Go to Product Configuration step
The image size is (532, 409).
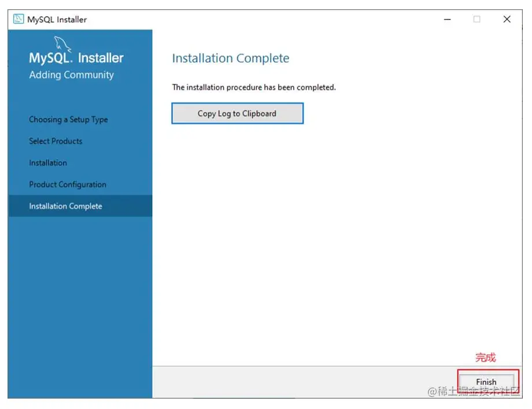tap(68, 185)
